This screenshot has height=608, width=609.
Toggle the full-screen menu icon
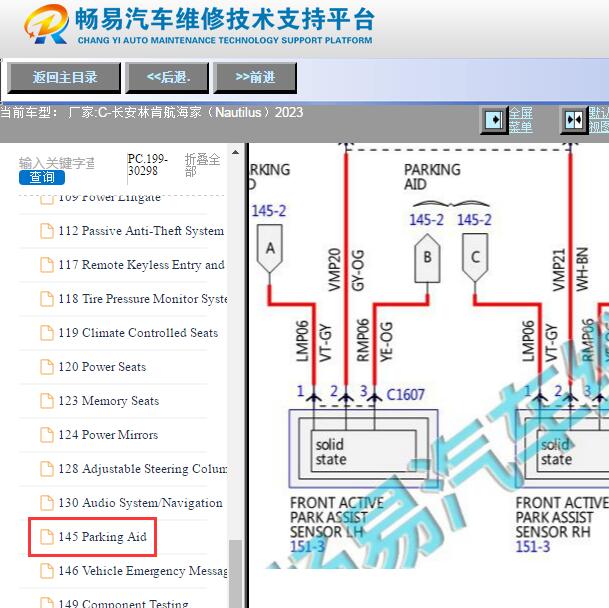(x=494, y=120)
